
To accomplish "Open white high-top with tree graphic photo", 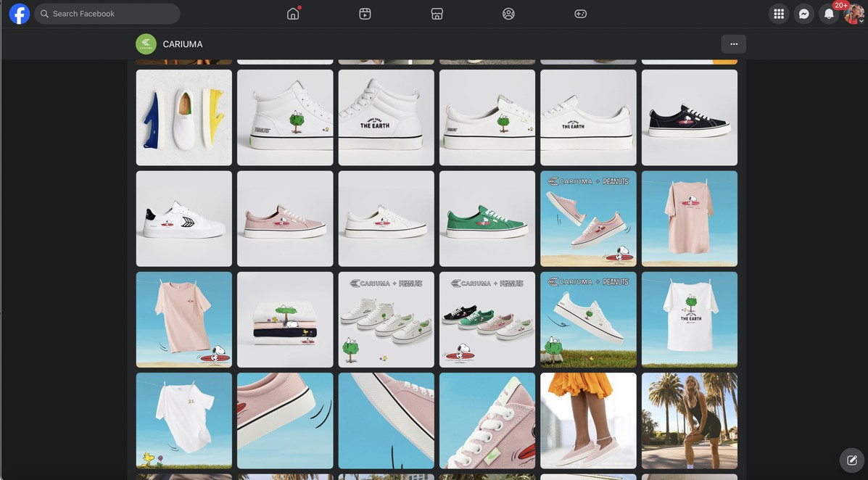I will pos(285,117).
